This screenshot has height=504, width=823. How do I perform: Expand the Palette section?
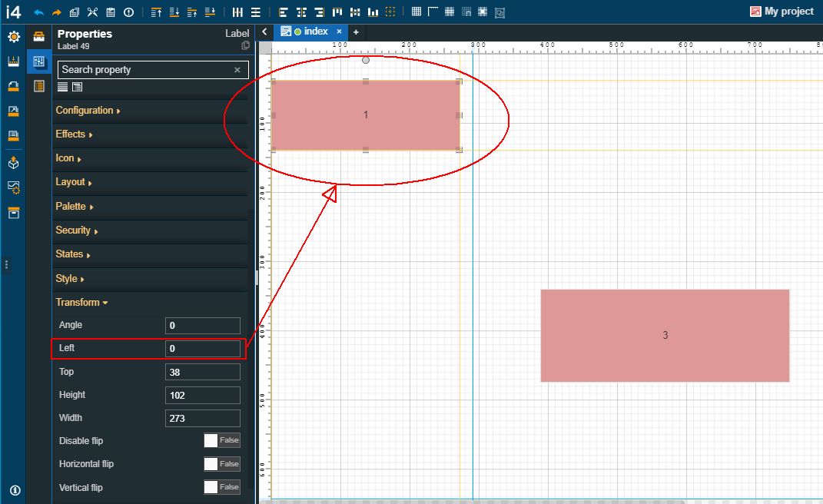tap(74, 207)
